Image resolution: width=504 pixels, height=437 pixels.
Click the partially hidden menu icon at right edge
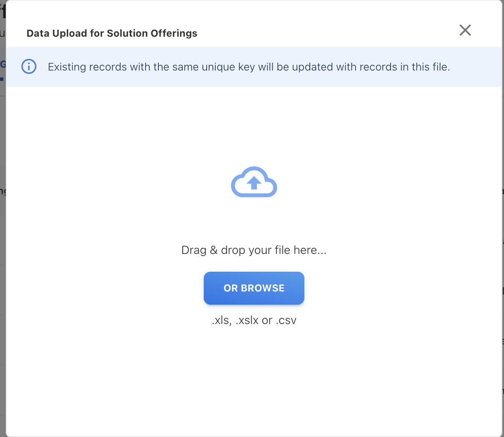[503, 341]
